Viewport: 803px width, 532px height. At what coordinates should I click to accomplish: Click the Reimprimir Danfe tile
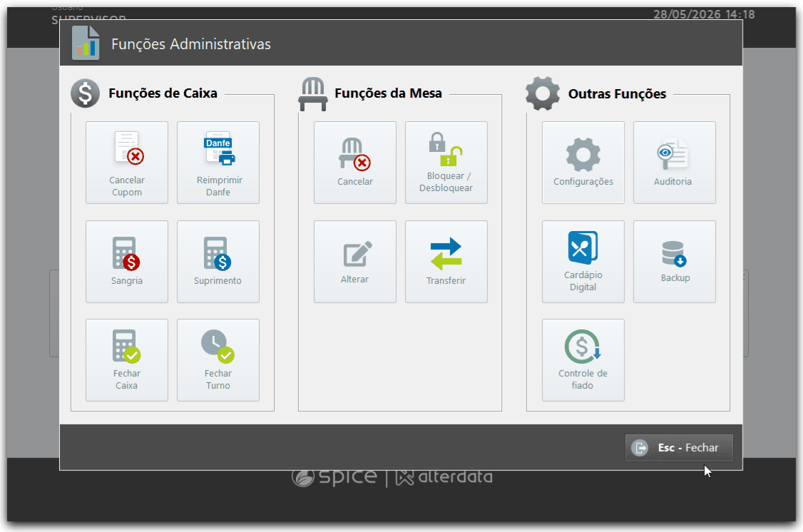click(x=218, y=163)
